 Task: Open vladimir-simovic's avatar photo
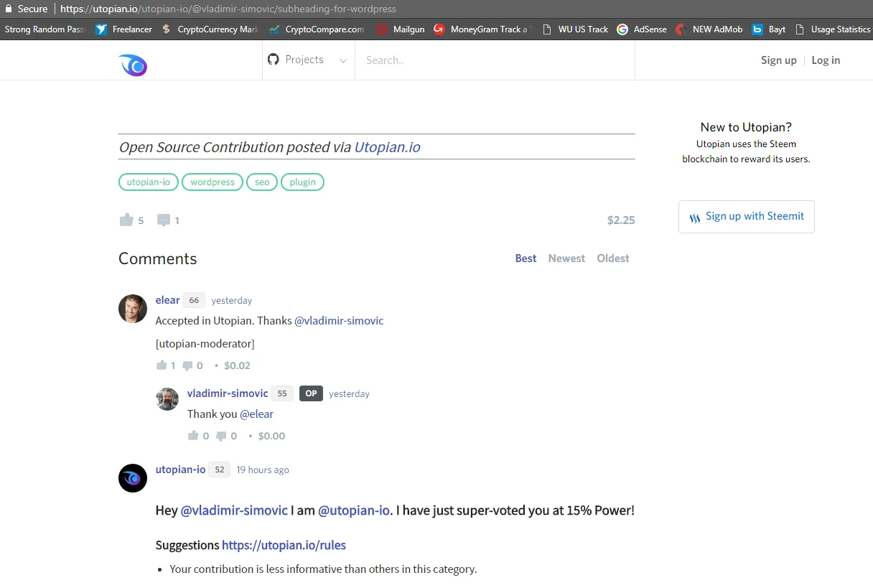(167, 399)
